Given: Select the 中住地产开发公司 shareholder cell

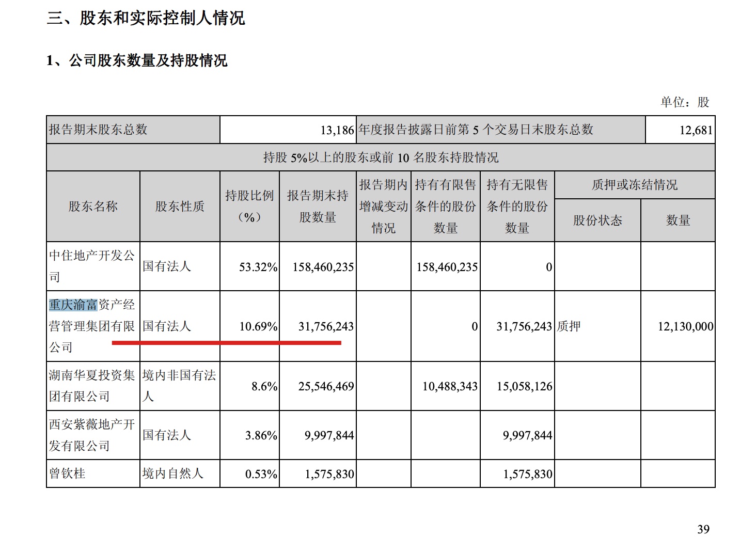Looking at the screenshot, I should [x=93, y=266].
